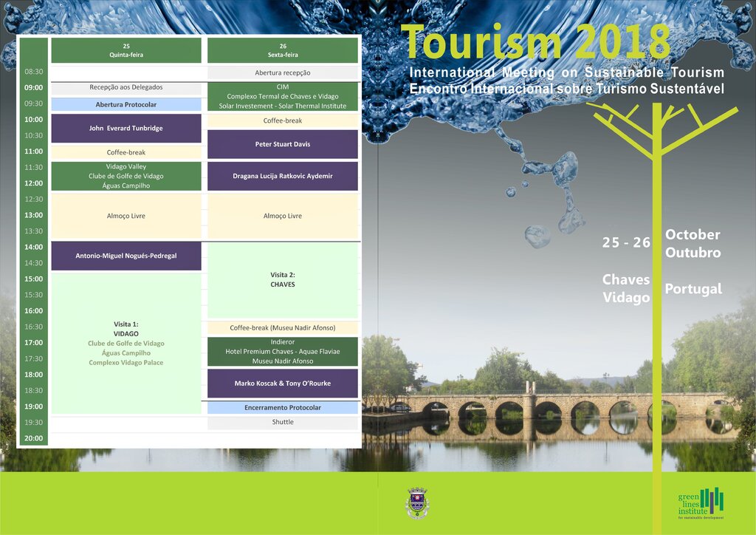Click the 25 - 26 date text

(626, 243)
